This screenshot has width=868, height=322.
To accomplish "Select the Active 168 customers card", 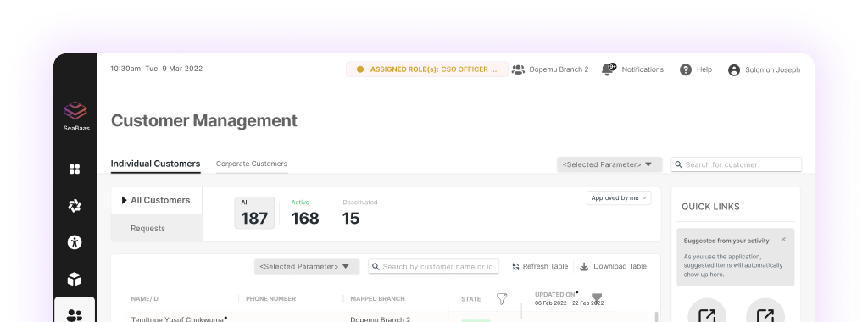I will (305, 213).
